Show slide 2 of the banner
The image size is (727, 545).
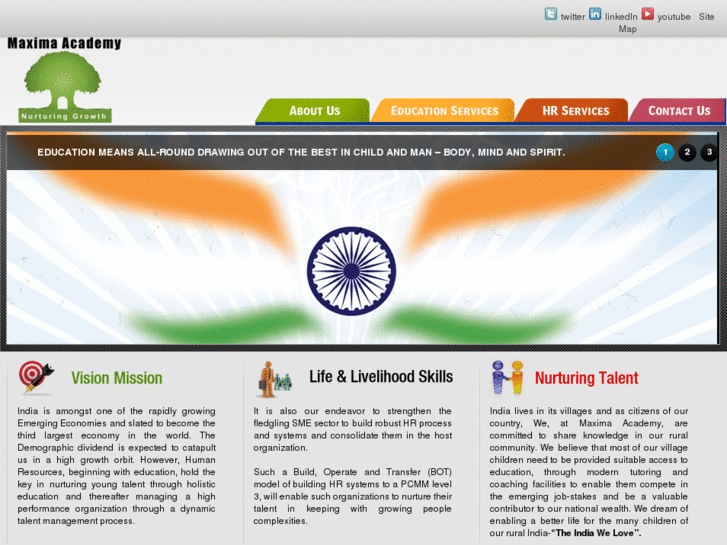(687, 152)
